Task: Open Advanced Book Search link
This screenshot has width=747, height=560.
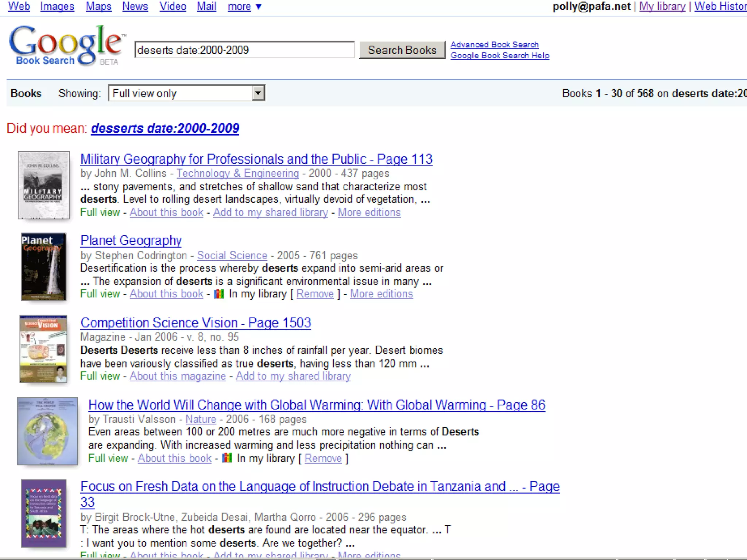Action: pos(494,44)
